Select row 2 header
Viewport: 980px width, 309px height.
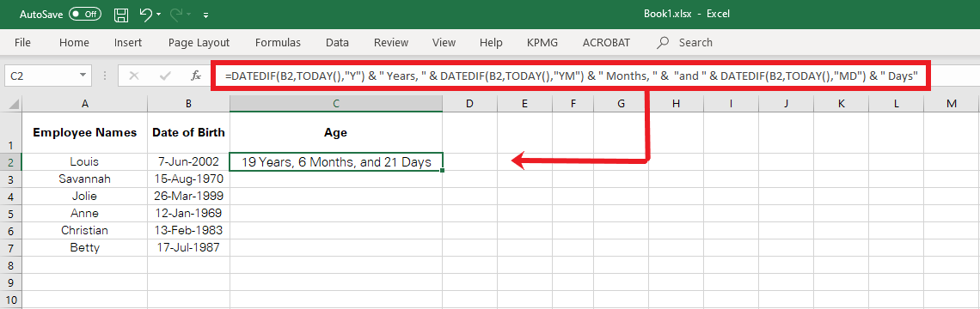tap(10, 162)
